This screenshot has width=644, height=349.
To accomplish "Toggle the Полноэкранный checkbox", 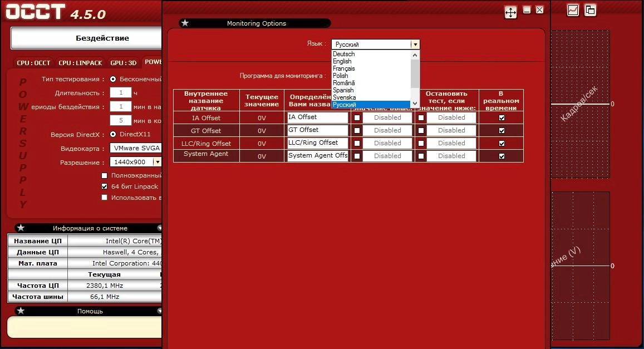I will 104,175.
